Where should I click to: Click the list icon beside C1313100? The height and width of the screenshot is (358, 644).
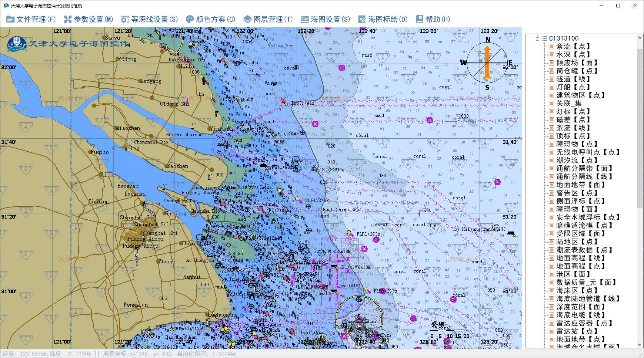(x=544, y=38)
